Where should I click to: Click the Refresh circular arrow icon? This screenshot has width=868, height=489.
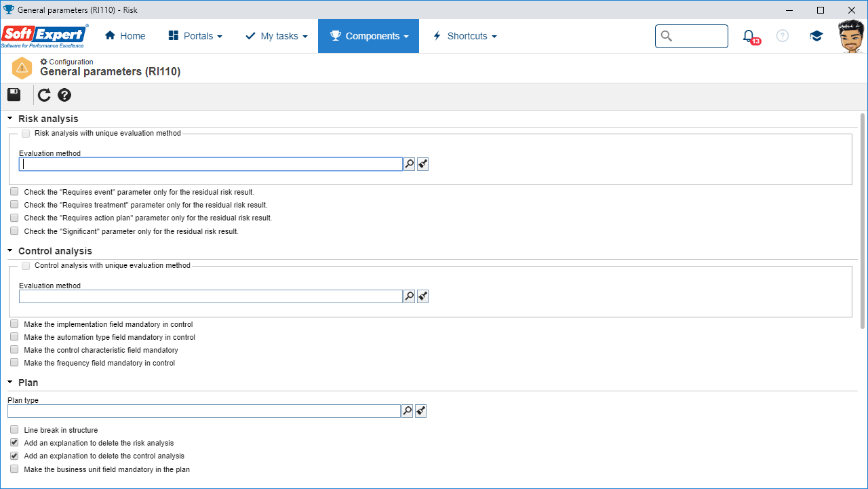(x=44, y=95)
